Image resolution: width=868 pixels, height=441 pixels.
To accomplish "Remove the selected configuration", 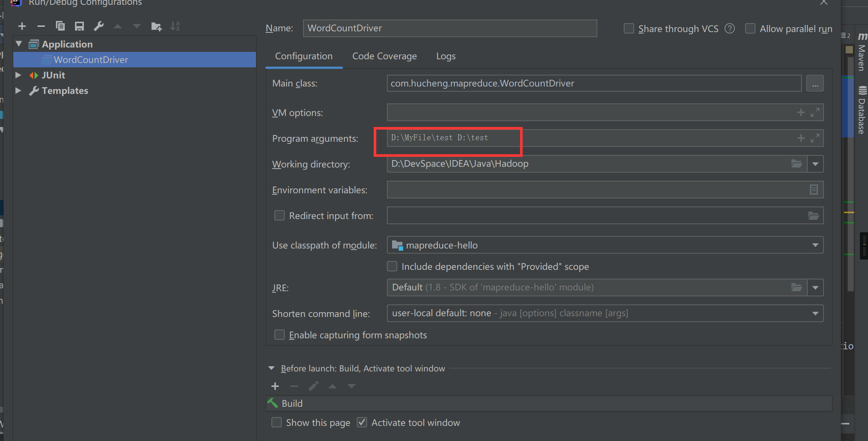I will [x=41, y=26].
